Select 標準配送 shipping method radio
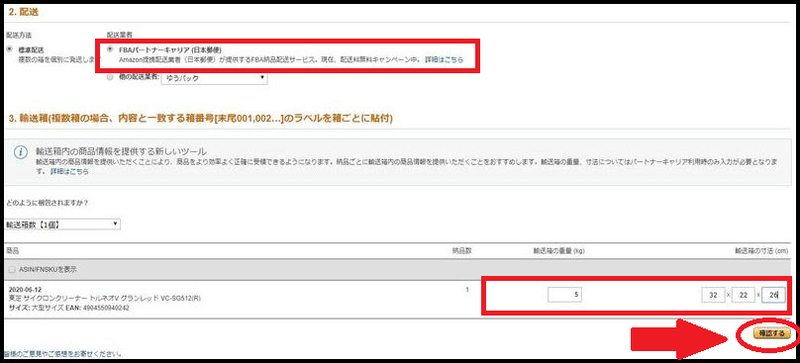This screenshot has width=800, height=363. click(8, 50)
